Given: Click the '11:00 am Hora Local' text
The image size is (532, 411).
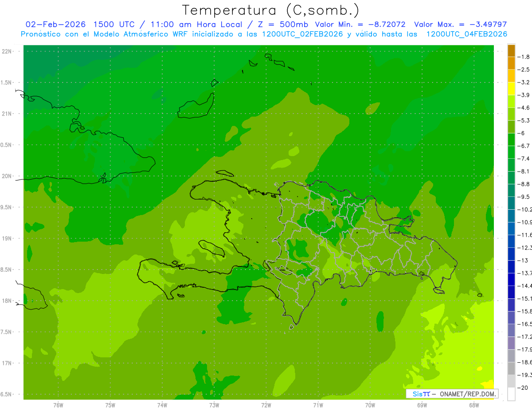Looking at the screenshot, I should (196, 24).
